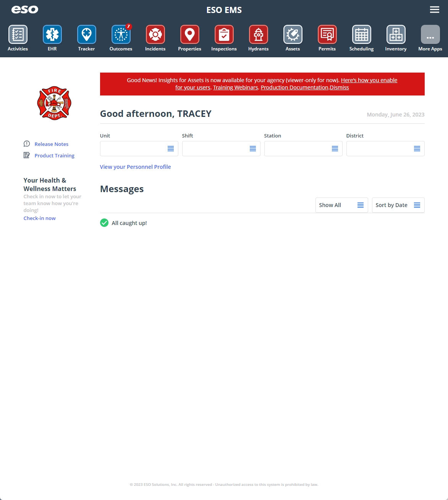This screenshot has width=448, height=500.
Task: Open the Product Training link
Action: coord(55,155)
